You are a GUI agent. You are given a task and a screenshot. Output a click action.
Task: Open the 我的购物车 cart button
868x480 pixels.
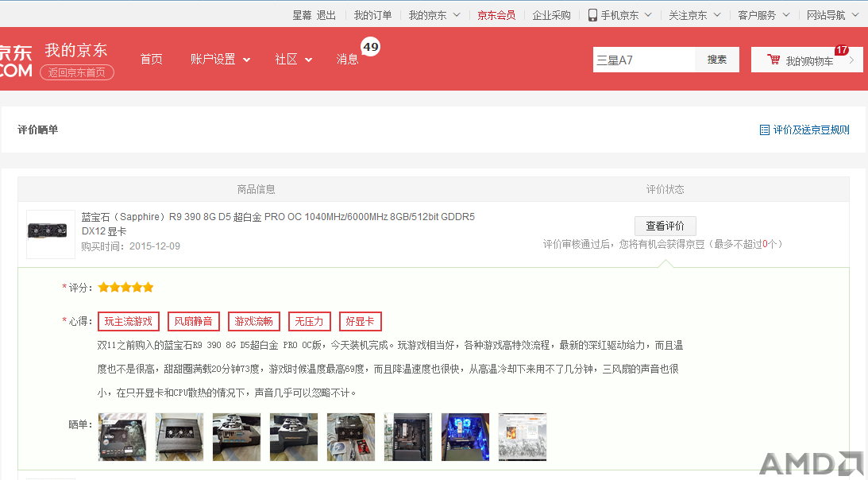807,60
